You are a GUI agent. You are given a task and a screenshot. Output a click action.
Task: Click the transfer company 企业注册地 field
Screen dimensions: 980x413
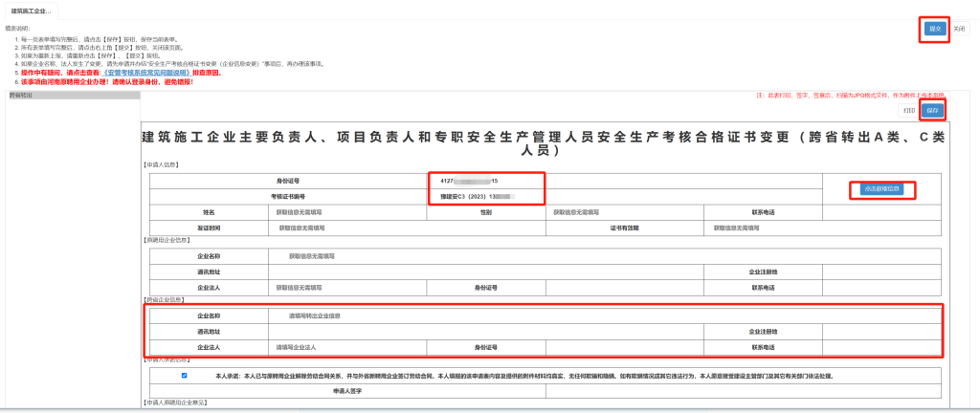[x=880, y=331]
